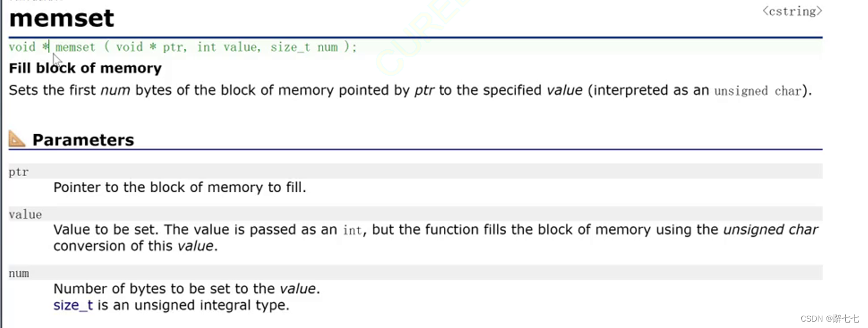Click the italic ptr word in description
The image size is (868, 328).
click(x=424, y=90)
